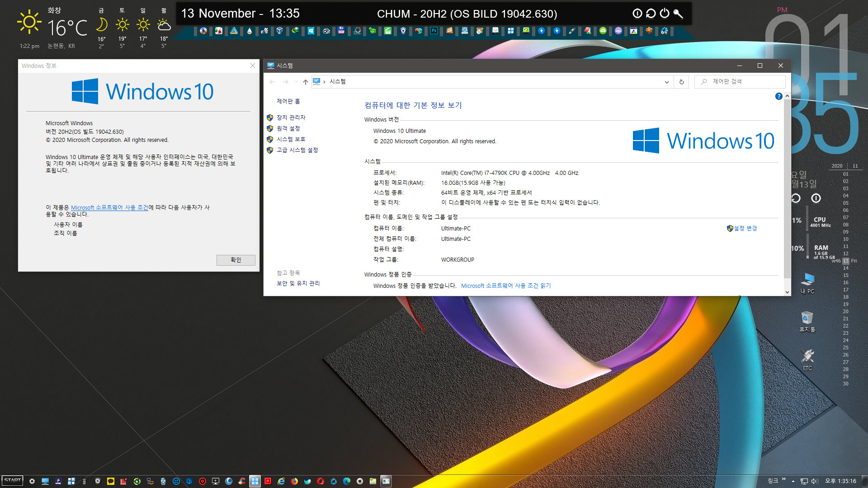Click the shutdown circle icon in top bar
868x488 pixels.
point(637,14)
